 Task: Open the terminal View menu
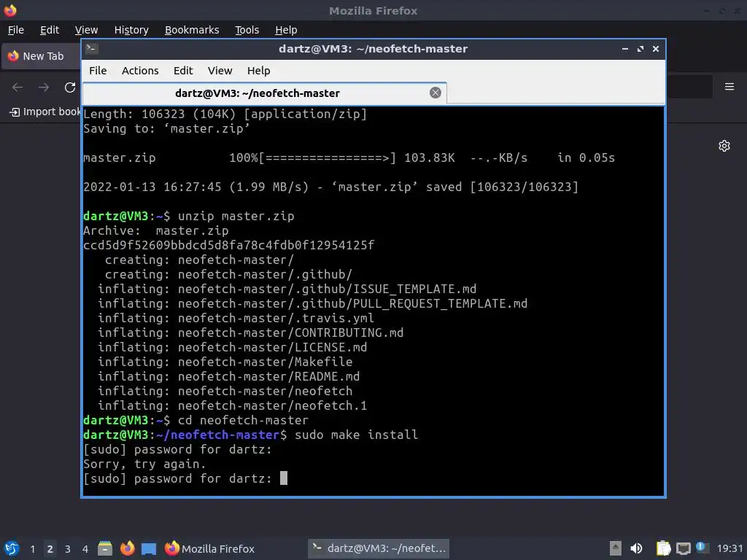(x=220, y=71)
